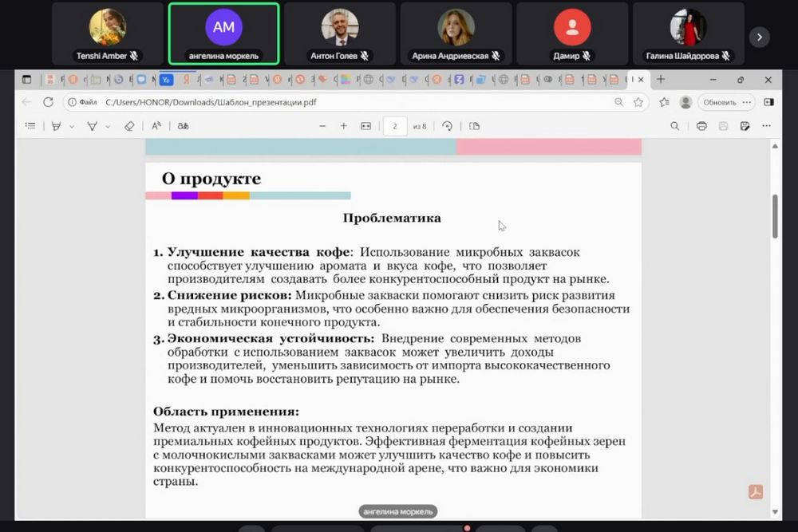The height and width of the screenshot is (532, 798).
Task: Toggle fit to width view
Action: 366,126
